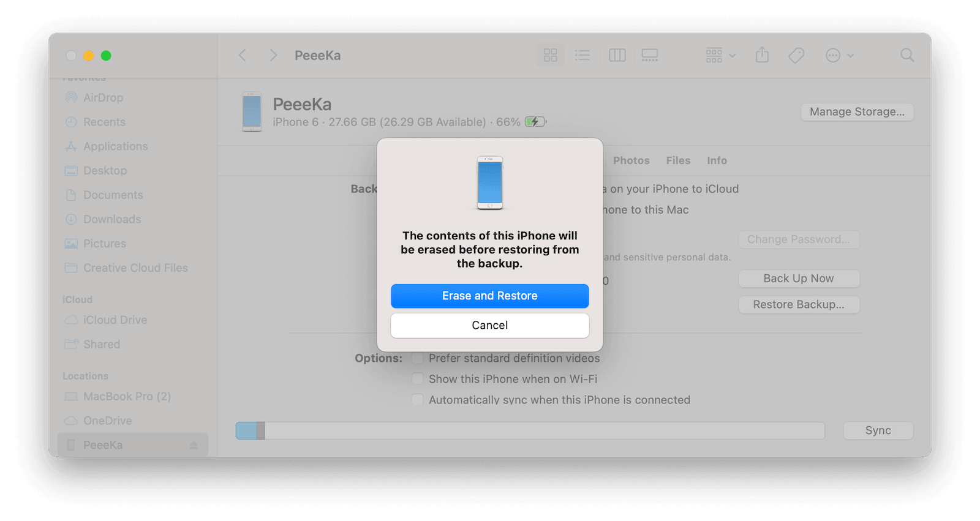
Task: Click the sync progress bar at the bottom
Action: (x=529, y=430)
